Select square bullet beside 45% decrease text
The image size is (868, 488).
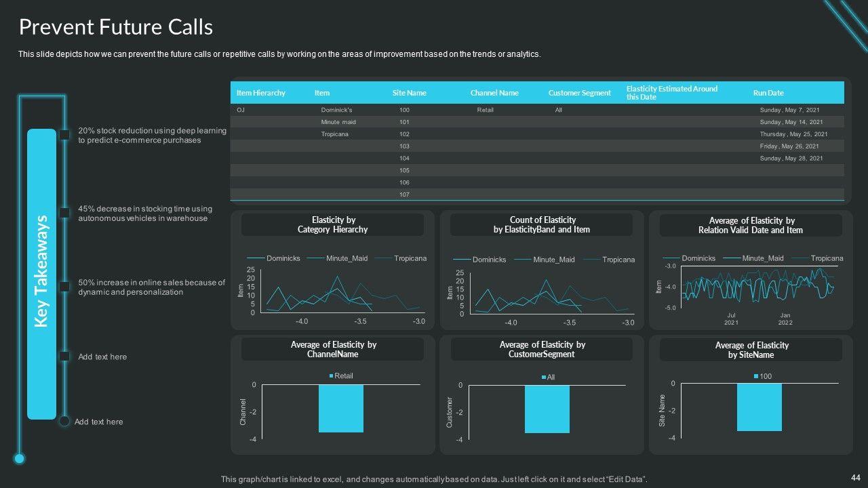[64, 213]
